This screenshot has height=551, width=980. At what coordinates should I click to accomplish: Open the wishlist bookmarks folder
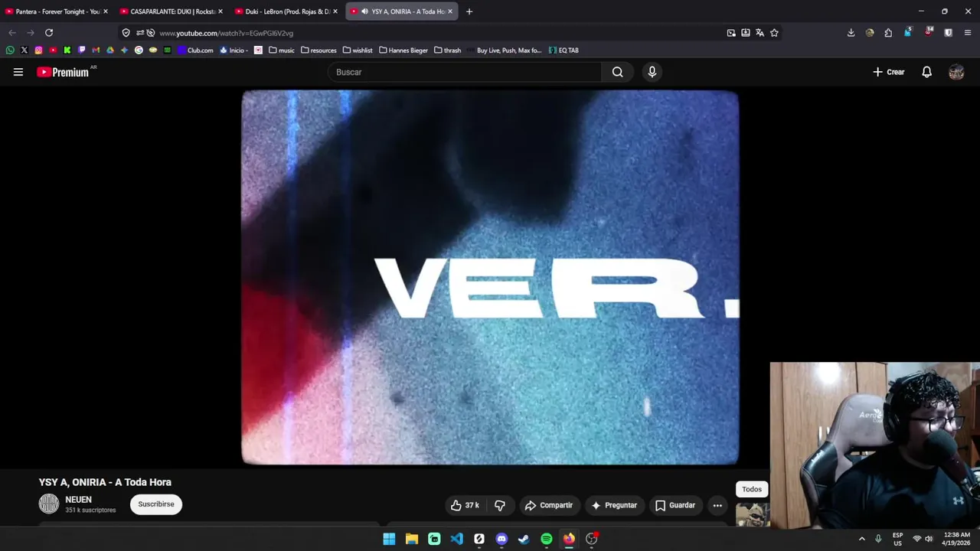pos(358,51)
